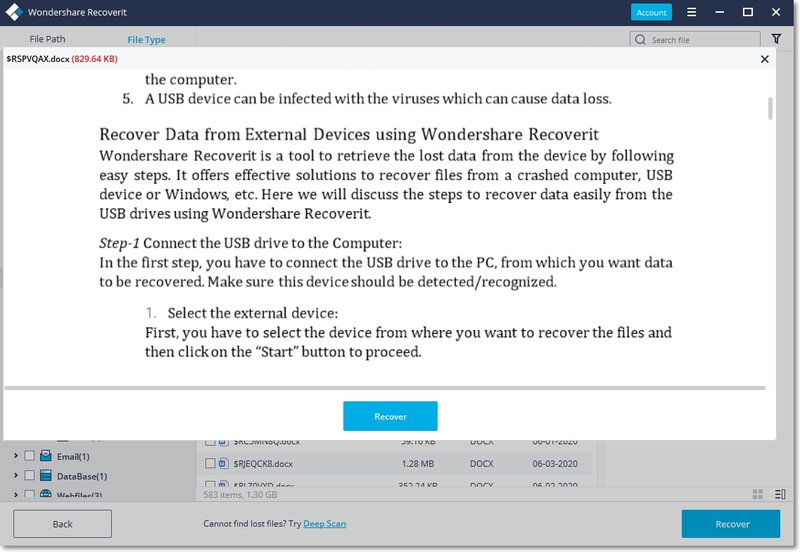Click the Wondershare Recoverit logo icon
Viewport: 800px width, 552px height.
(14, 12)
